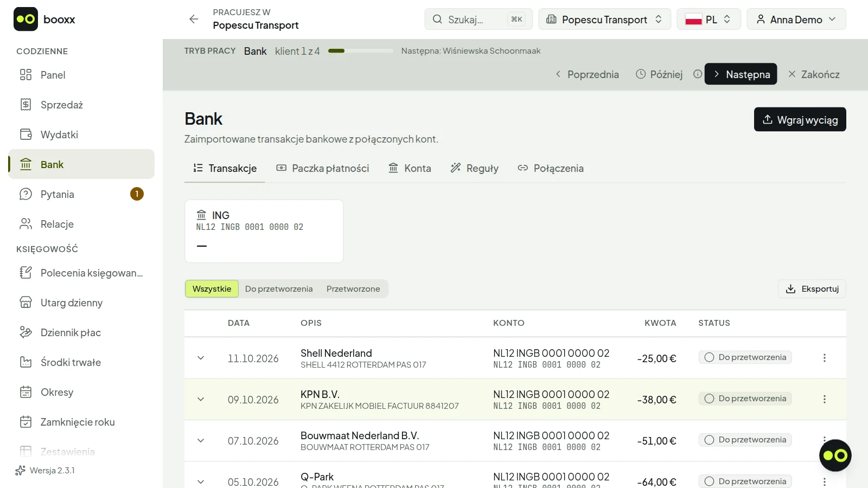Click the Następna button
The image size is (868, 488).
point(741,74)
